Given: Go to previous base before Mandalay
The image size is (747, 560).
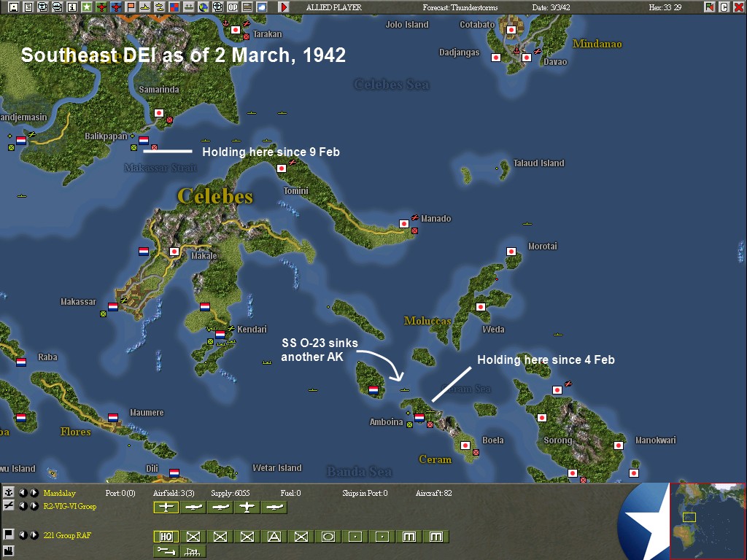Looking at the screenshot, I should (23, 493).
